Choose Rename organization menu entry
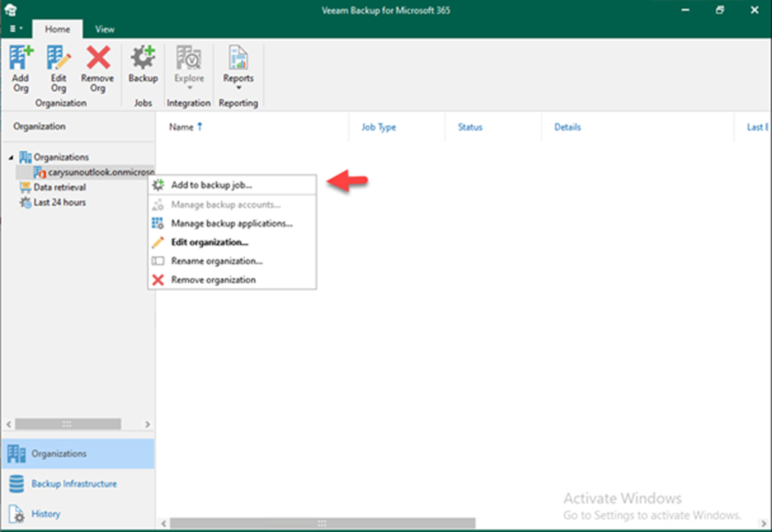Screen dimensions: 772x532 tap(232, 261)
